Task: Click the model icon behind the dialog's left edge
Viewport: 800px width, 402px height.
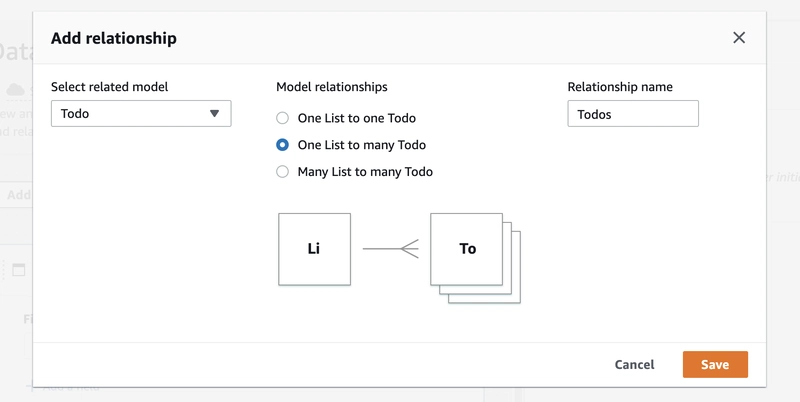Action: (x=17, y=270)
